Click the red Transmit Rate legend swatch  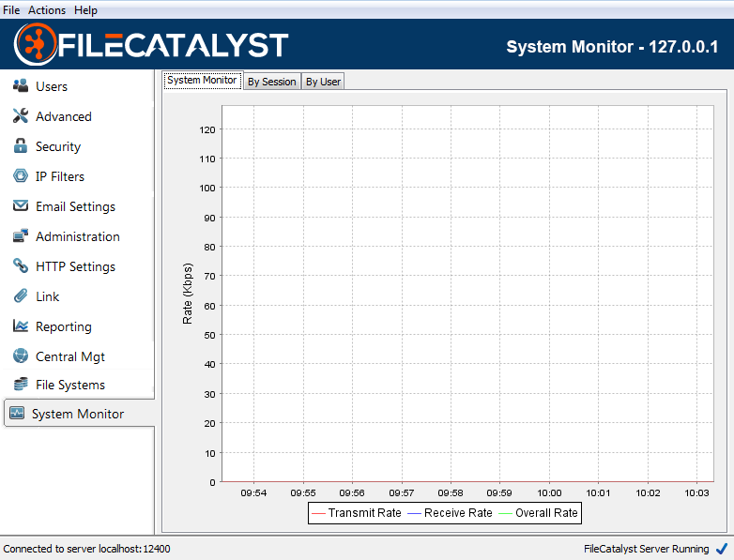(318, 513)
